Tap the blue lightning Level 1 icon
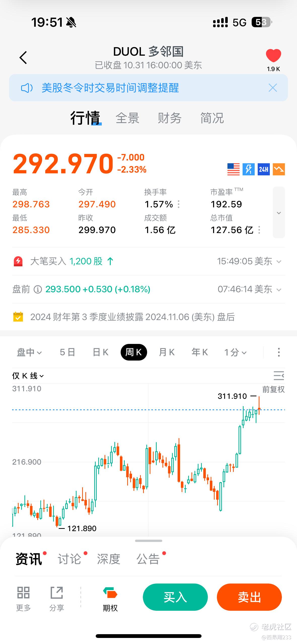 tap(248, 169)
